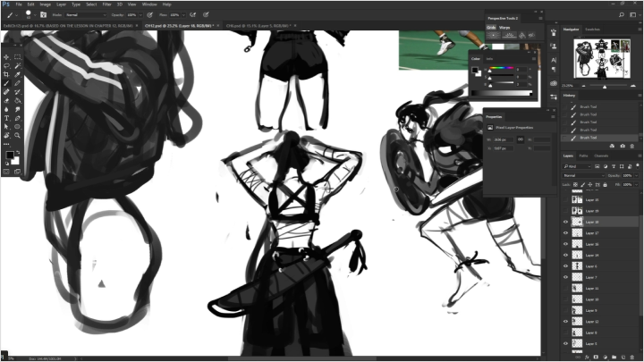Open the Layers panel flyout menu
Viewport: 644px width, 362px height.
pos(640,156)
